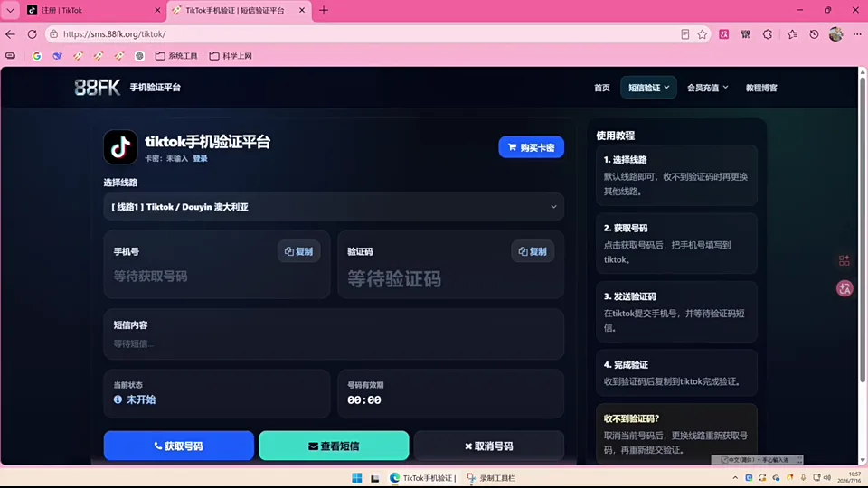Add page to favorites star
868x488 pixels.
pos(703,34)
